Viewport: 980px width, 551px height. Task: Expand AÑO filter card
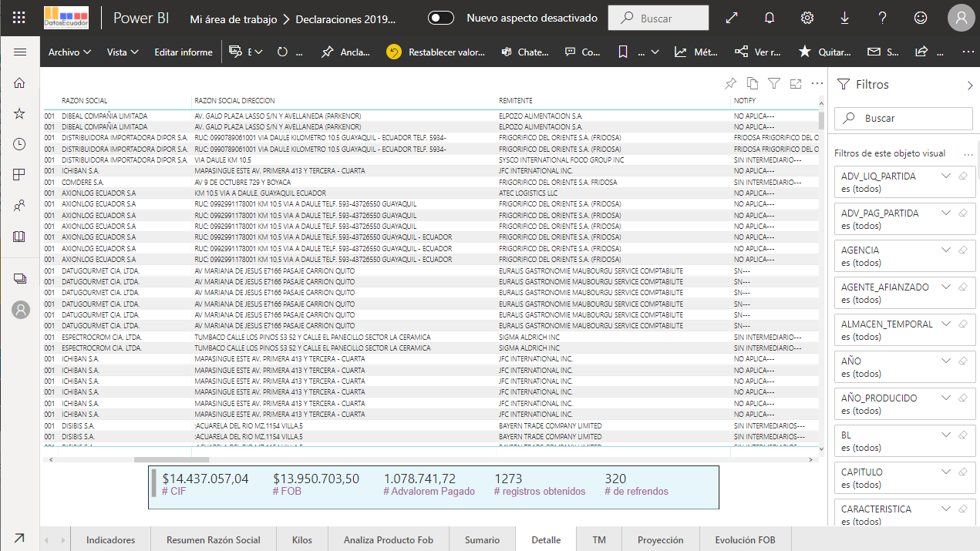[947, 361]
